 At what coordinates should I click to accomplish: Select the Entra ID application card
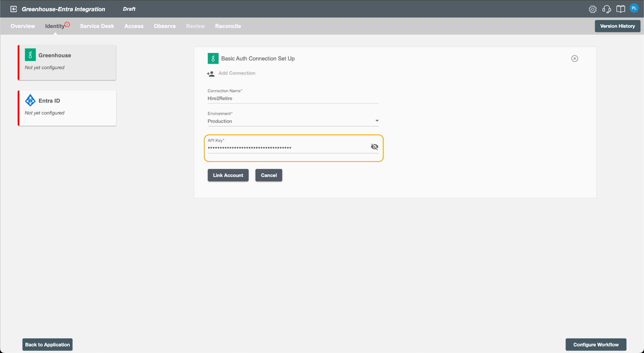pyautogui.click(x=67, y=108)
